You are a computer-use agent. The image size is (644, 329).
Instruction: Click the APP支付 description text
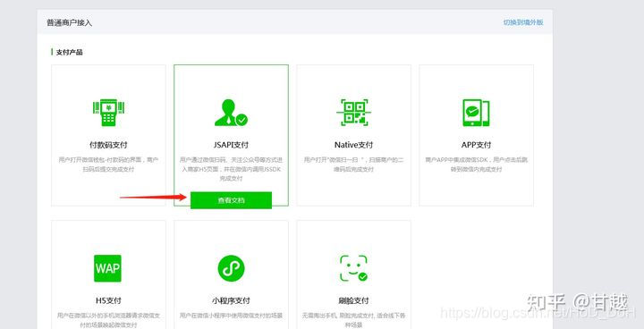point(476,164)
